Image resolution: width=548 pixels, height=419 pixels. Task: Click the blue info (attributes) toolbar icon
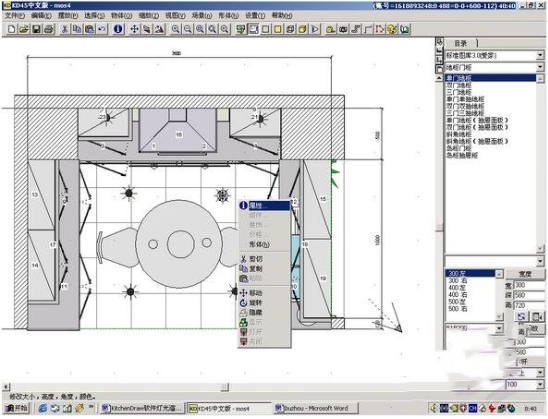(x=118, y=29)
